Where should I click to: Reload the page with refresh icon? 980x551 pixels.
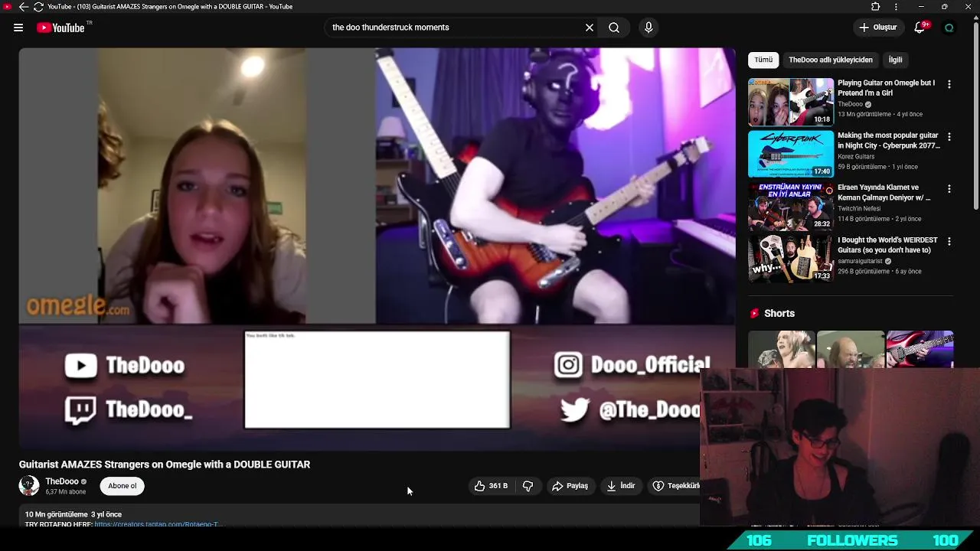tap(38, 7)
